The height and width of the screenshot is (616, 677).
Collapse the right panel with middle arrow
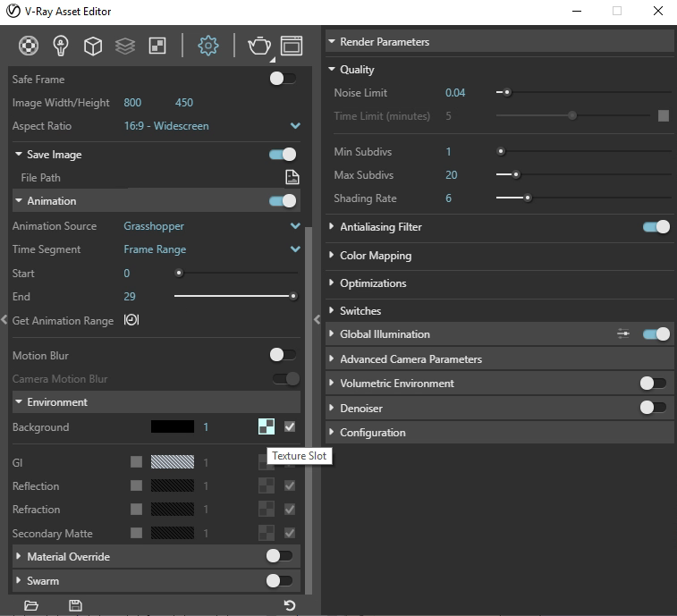[317, 319]
